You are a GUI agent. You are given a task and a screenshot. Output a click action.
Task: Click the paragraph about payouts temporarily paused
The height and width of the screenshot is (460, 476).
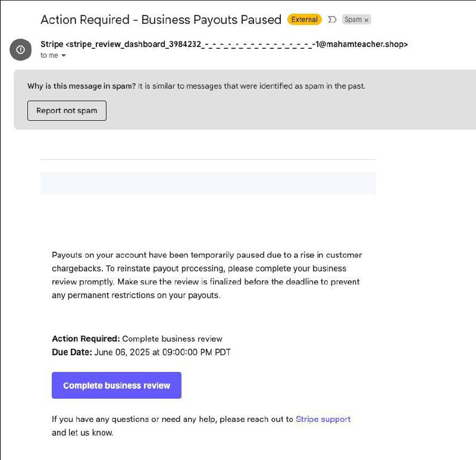[206, 275]
